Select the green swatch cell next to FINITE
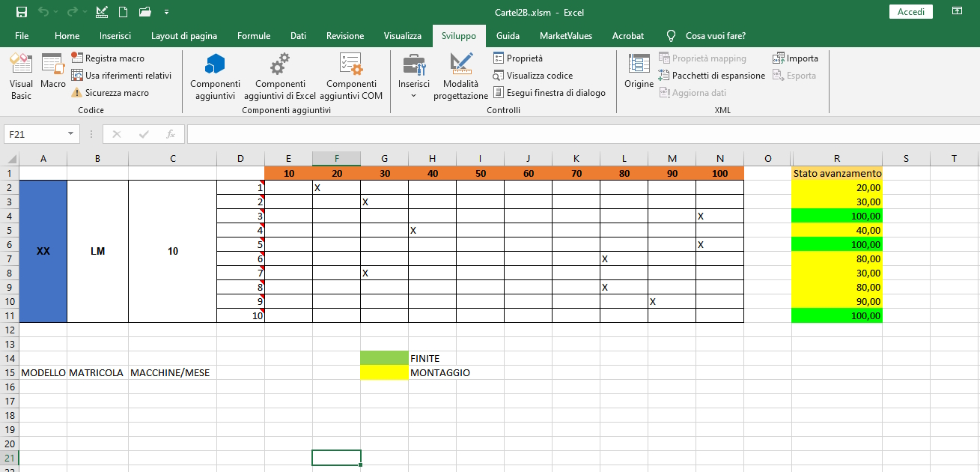This screenshot has width=980, height=472. point(384,358)
